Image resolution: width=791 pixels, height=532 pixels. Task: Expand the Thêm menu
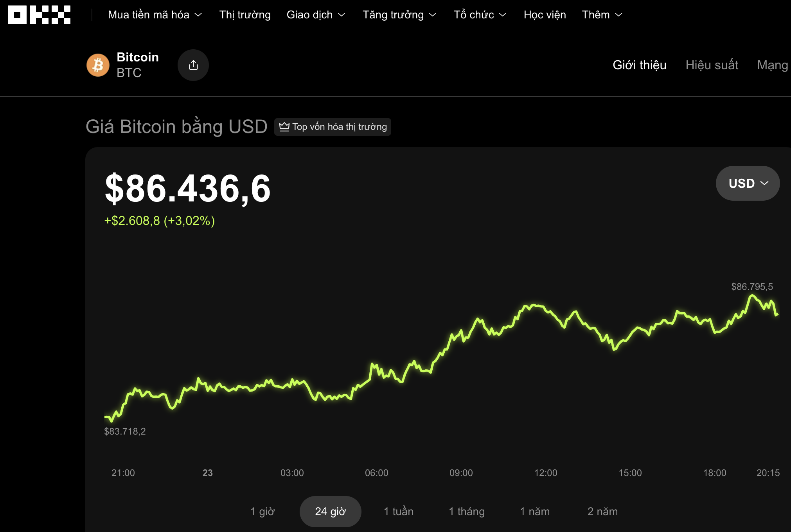[x=602, y=15]
